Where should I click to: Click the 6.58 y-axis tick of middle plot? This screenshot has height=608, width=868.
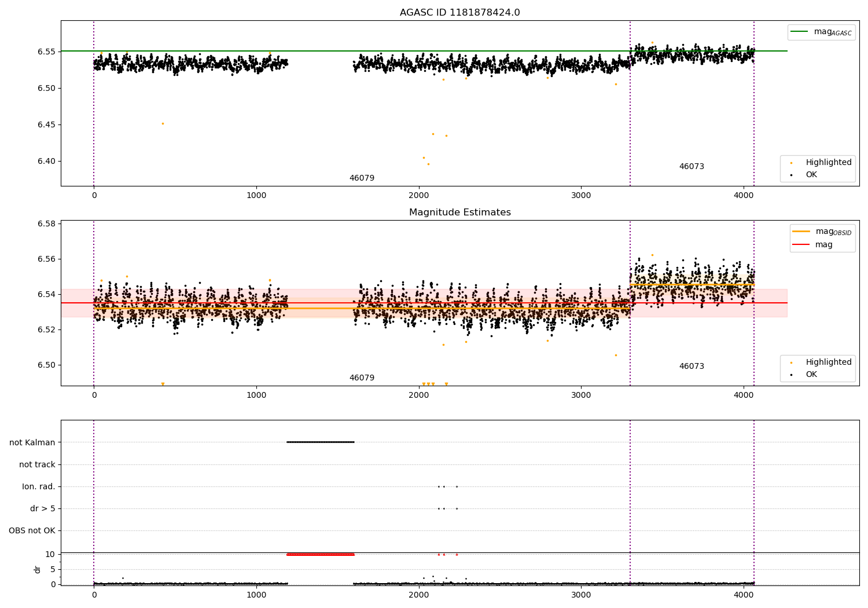(x=46, y=224)
